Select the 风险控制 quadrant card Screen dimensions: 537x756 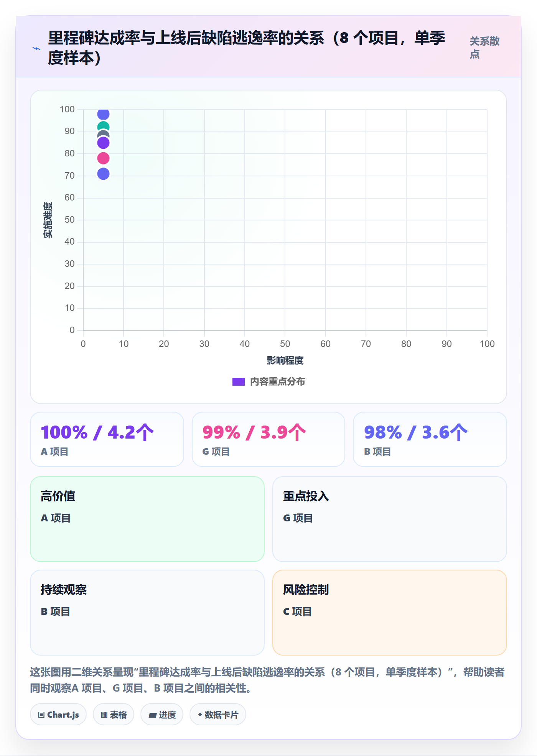[390, 613]
